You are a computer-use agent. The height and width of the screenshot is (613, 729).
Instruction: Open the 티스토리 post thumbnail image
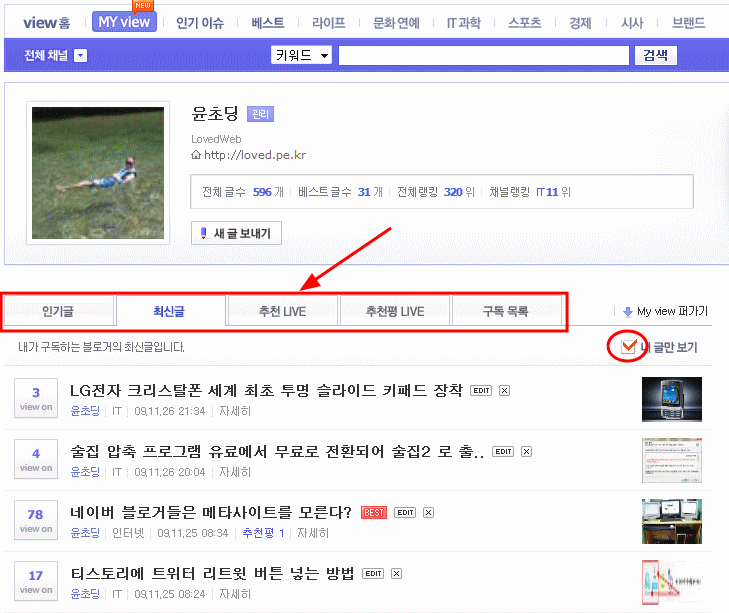(672, 582)
